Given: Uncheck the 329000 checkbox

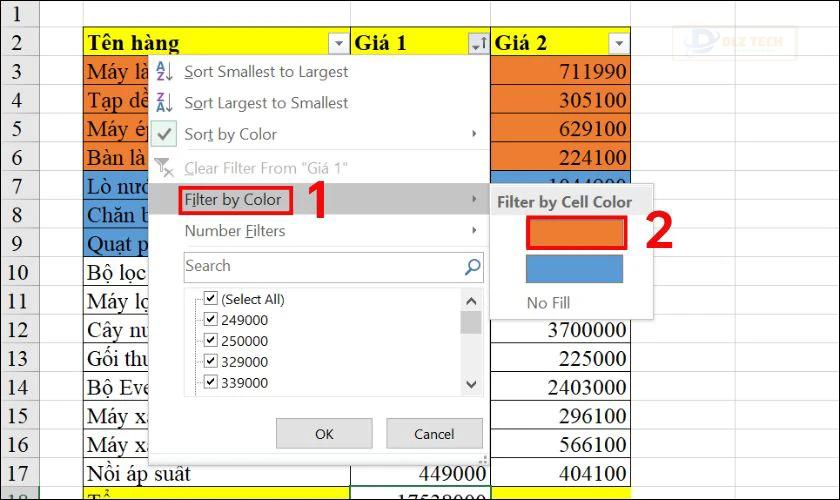Looking at the screenshot, I should tap(211, 361).
